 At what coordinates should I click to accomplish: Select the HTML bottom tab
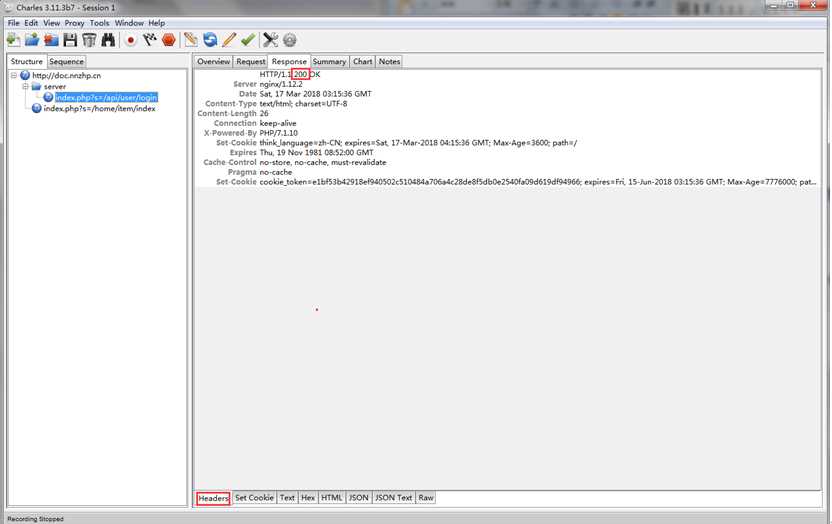pos(332,498)
